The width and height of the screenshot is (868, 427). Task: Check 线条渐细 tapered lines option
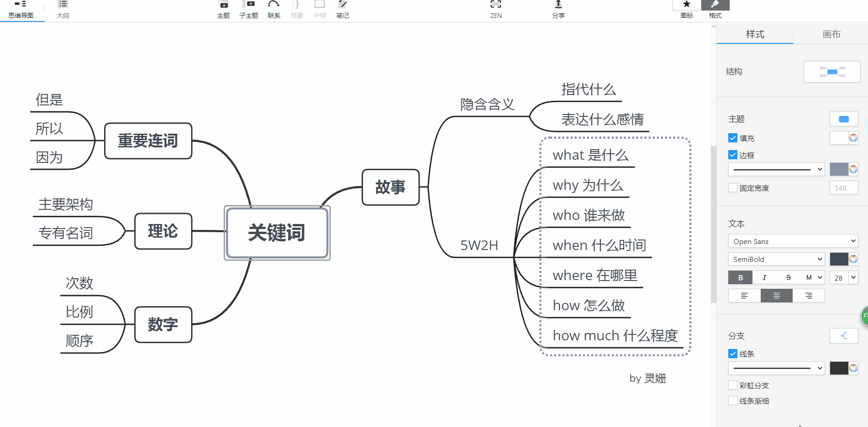point(733,401)
